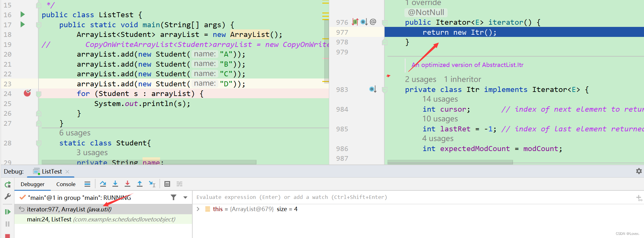Collapse the main method fold at line 17
This screenshot has height=238, width=644.
(39, 25)
